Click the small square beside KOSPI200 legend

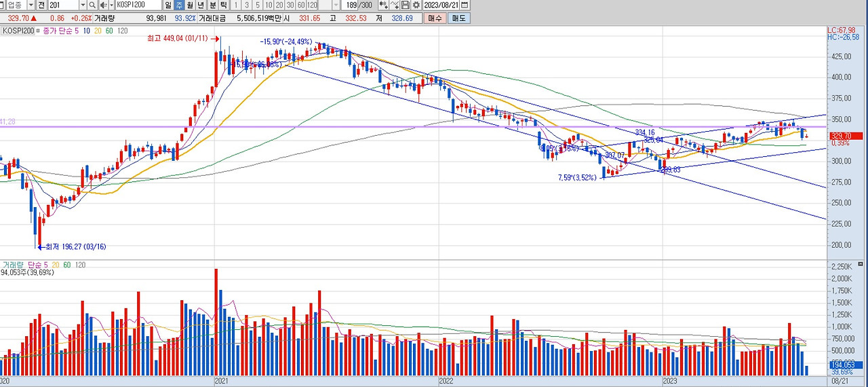point(38,31)
